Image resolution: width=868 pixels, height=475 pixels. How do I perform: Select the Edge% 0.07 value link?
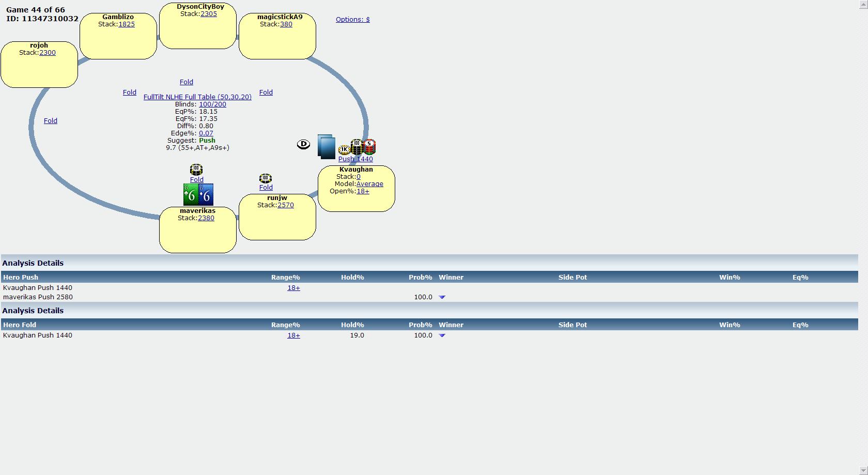click(x=206, y=133)
